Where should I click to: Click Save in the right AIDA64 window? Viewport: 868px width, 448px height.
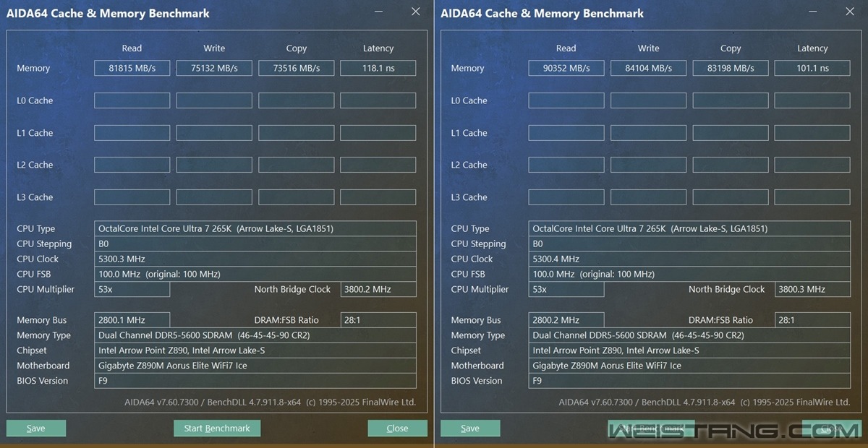(470, 428)
